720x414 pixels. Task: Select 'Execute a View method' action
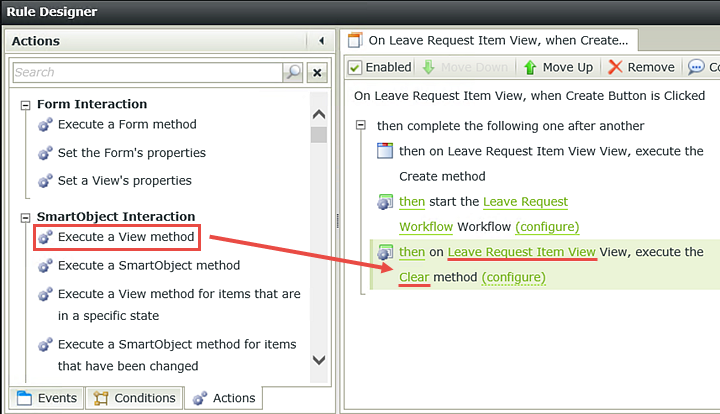point(126,237)
